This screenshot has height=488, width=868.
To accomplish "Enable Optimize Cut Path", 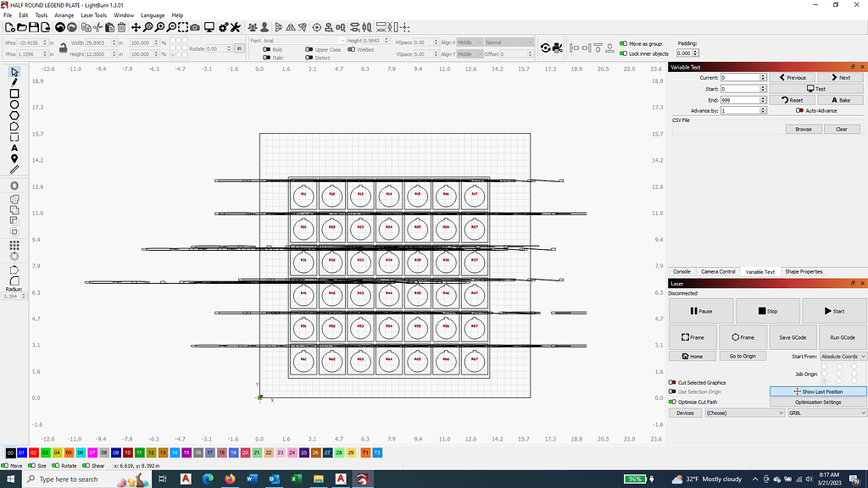I will [x=673, y=402].
